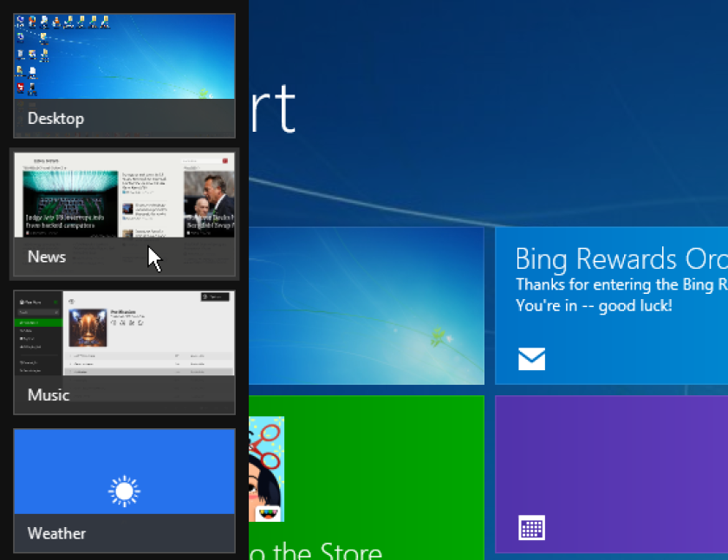
Task: Open the green Store tile
Action: [367, 478]
